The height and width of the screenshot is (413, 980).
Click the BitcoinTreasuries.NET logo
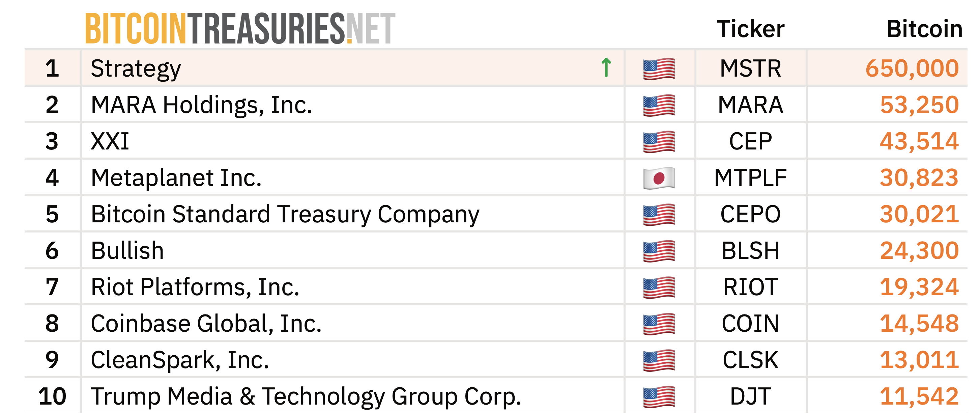[x=240, y=28]
